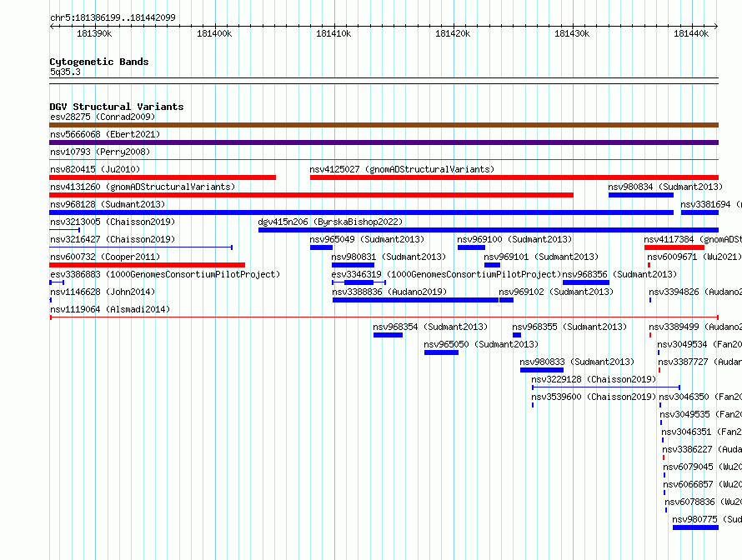
Task: Open nsv3049535 Fan variant label
Action: [701, 414]
